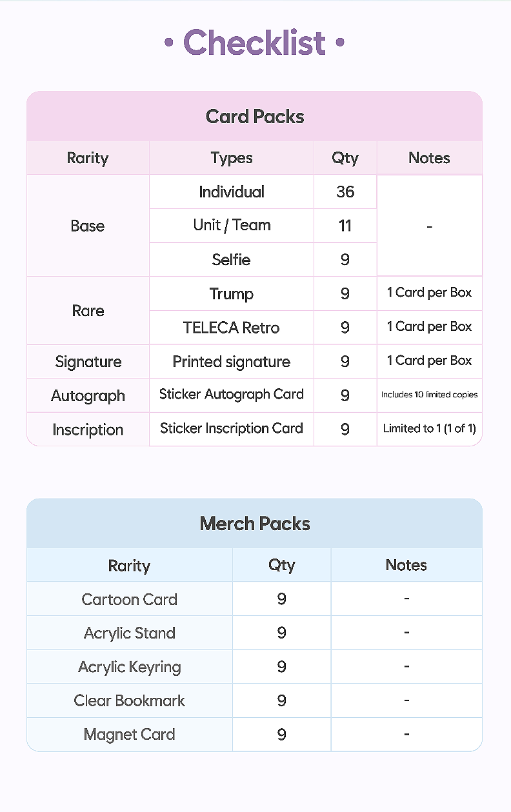Click the Trump card type cell
Screen dimensions: 511x812
coord(232,293)
